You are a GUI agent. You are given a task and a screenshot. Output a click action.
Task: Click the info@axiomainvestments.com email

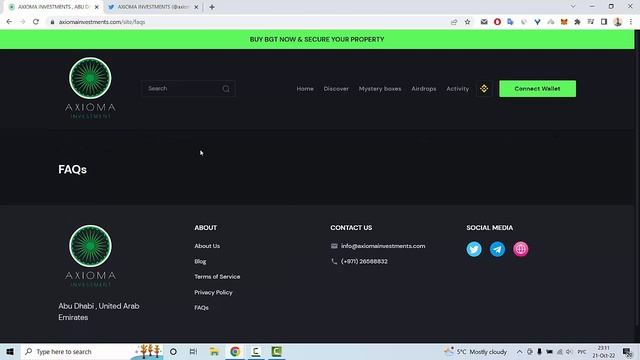click(x=383, y=246)
